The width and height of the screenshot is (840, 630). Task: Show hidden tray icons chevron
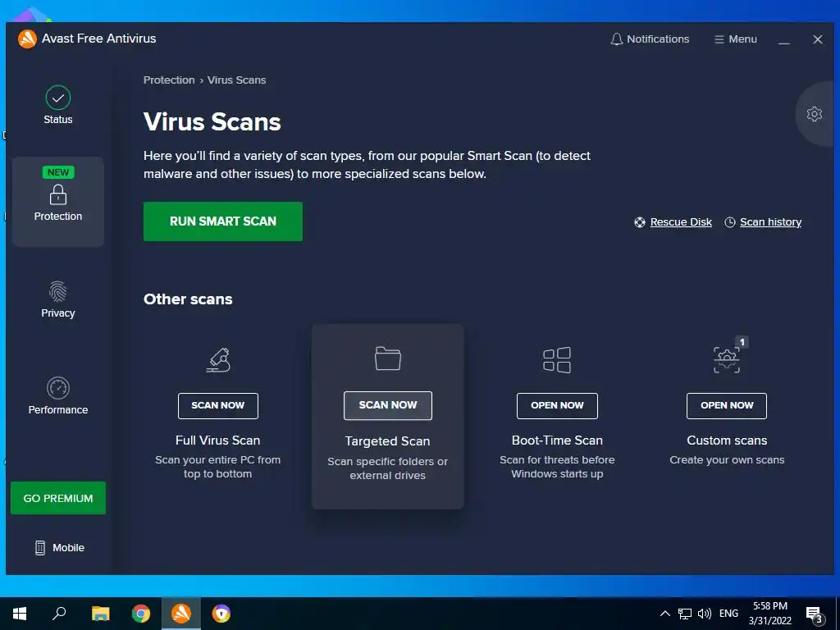coord(664,614)
